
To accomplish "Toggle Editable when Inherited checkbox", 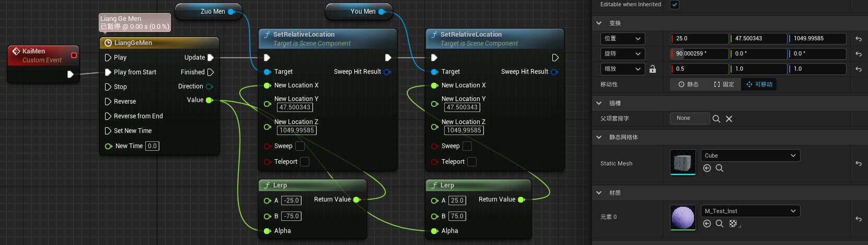I will point(675,5).
